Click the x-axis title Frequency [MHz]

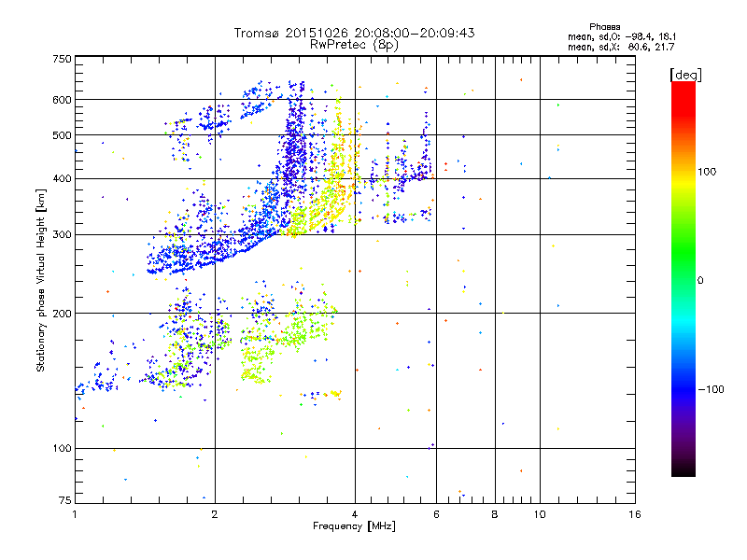click(354, 526)
